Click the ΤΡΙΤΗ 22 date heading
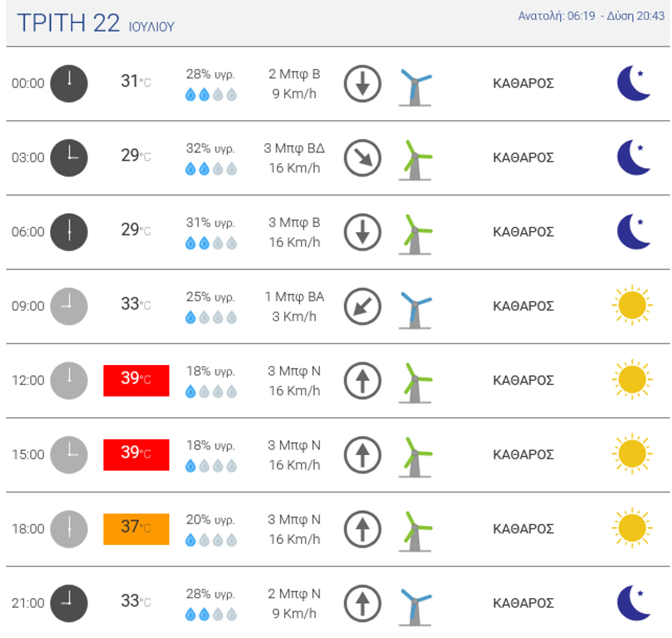The height and width of the screenshot is (638, 672). (x=68, y=23)
